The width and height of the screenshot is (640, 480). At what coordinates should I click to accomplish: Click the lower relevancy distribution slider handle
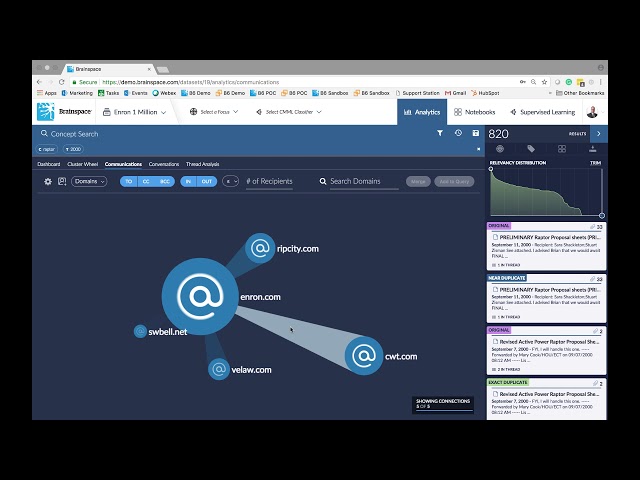point(602,215)
